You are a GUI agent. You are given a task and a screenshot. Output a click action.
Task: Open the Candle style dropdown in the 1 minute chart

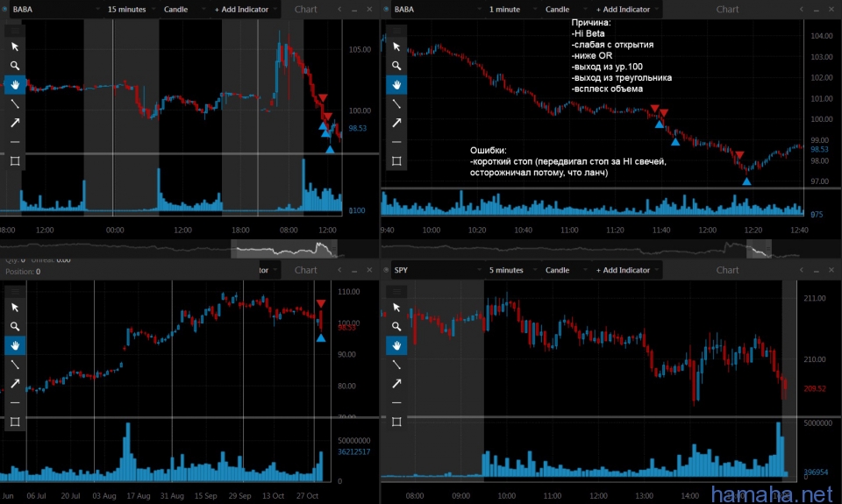click(566, 9)
